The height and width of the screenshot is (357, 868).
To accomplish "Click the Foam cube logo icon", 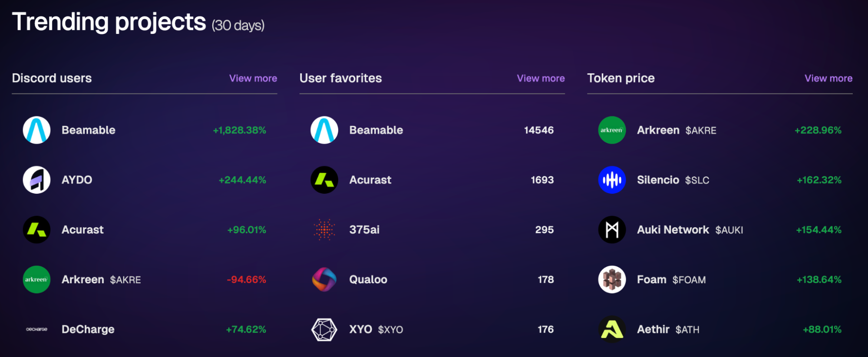I will (612, 279).
